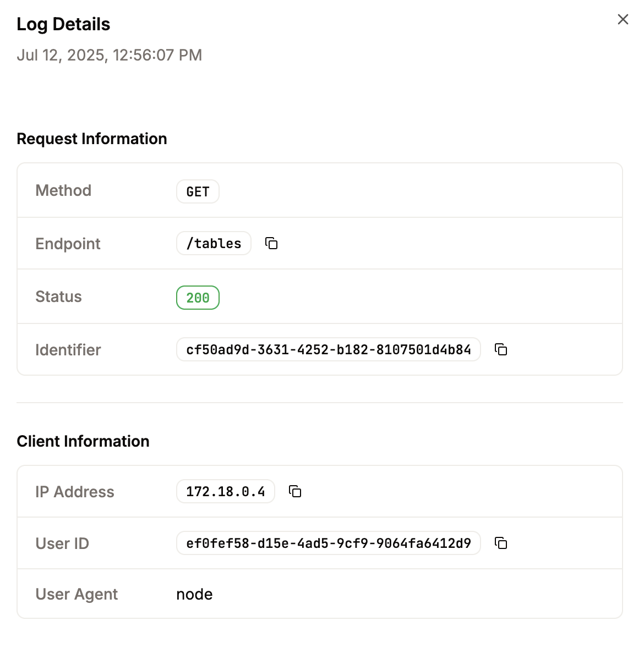Click the user agent value node

(194, 594)
